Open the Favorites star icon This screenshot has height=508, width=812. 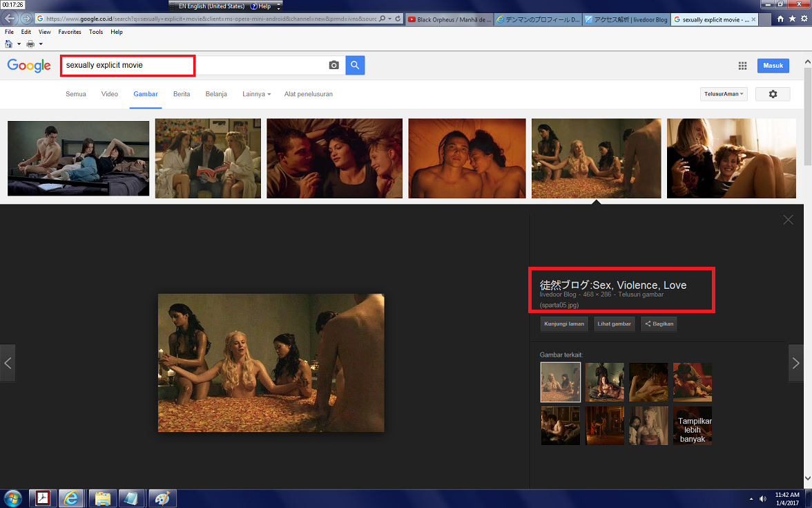793,19
